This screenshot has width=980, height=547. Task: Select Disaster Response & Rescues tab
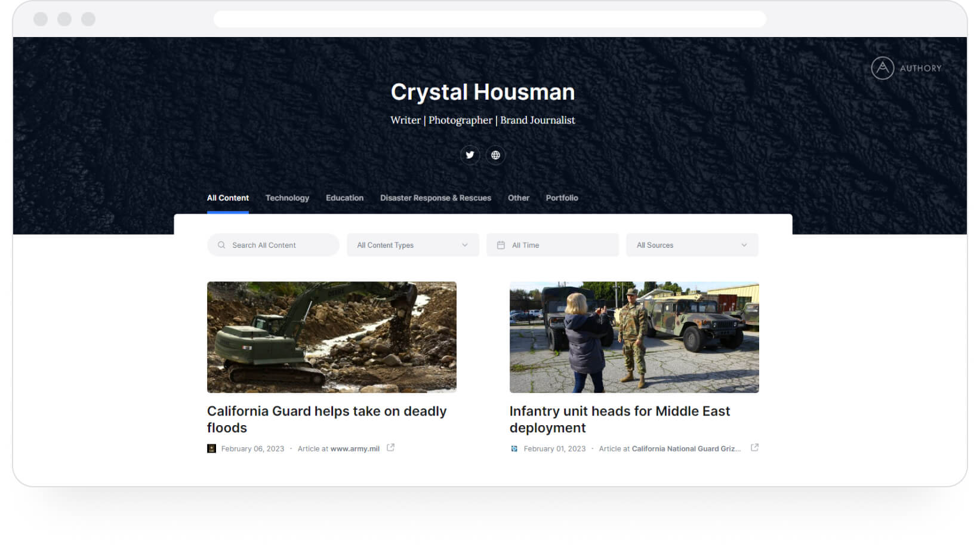pyautogui.click(x=436, y=198)
